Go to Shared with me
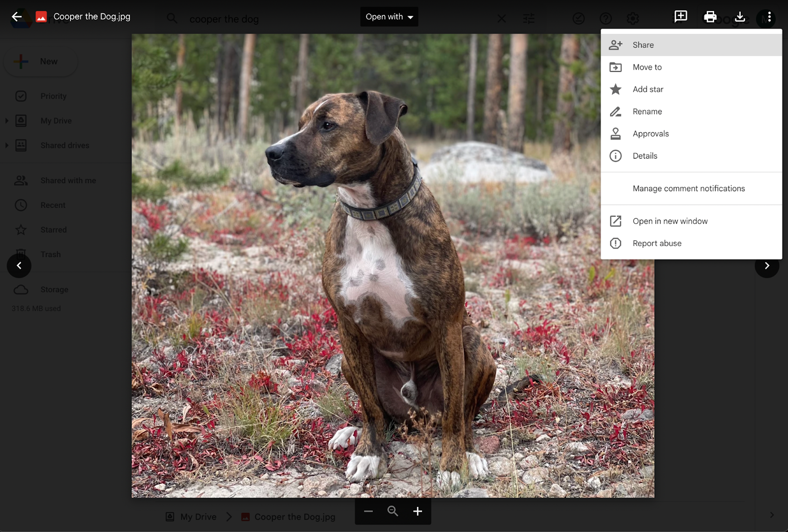 (68, 180)
